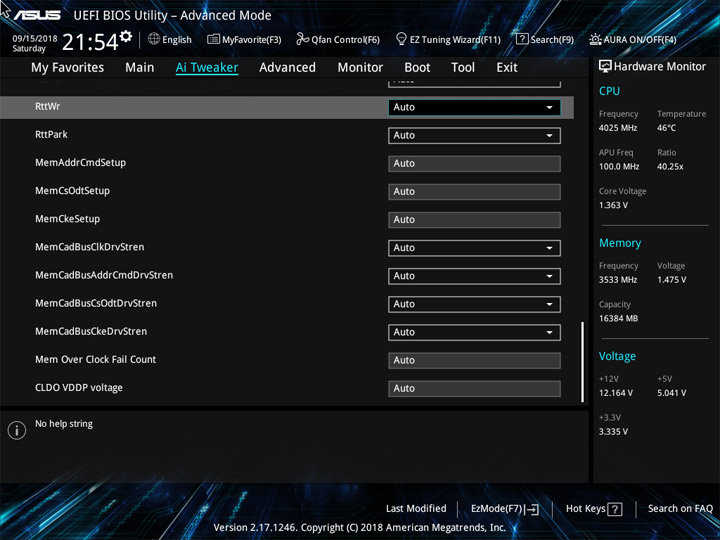Click the ASUS logo
The width and height of the screenshot is (720, 540).
(x=37, y=15)
